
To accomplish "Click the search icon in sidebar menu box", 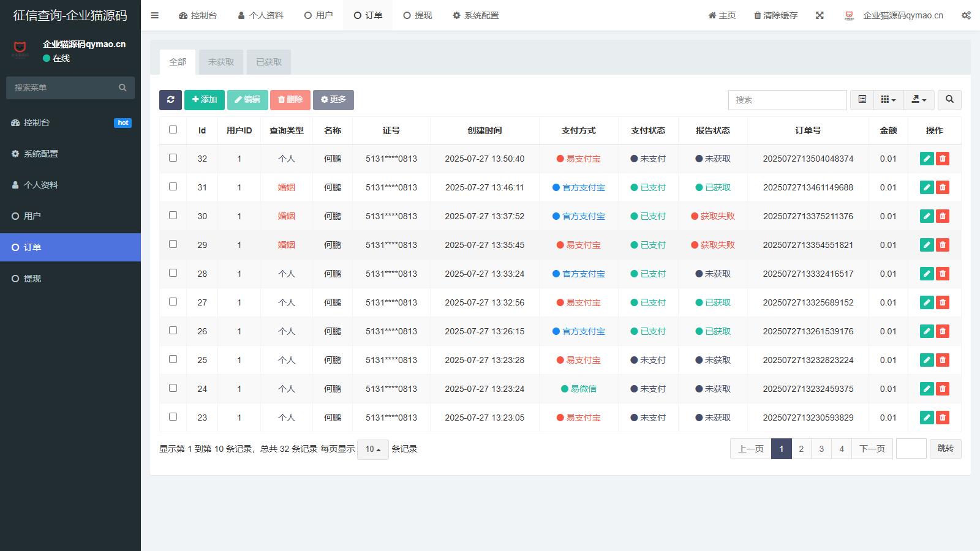I will point(123,88).
